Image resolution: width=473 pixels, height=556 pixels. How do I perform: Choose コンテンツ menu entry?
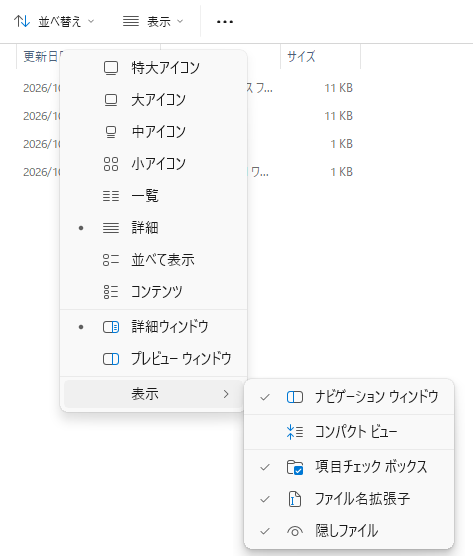[153, 291]
